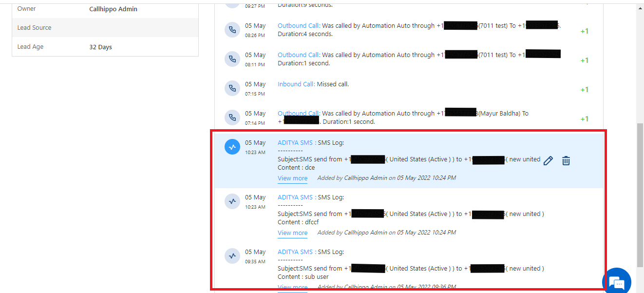The width and height of the screenshot is (644, 293).
Task: Click phone icon for 08:11 PM outbound call
Action: click(232, 59)
